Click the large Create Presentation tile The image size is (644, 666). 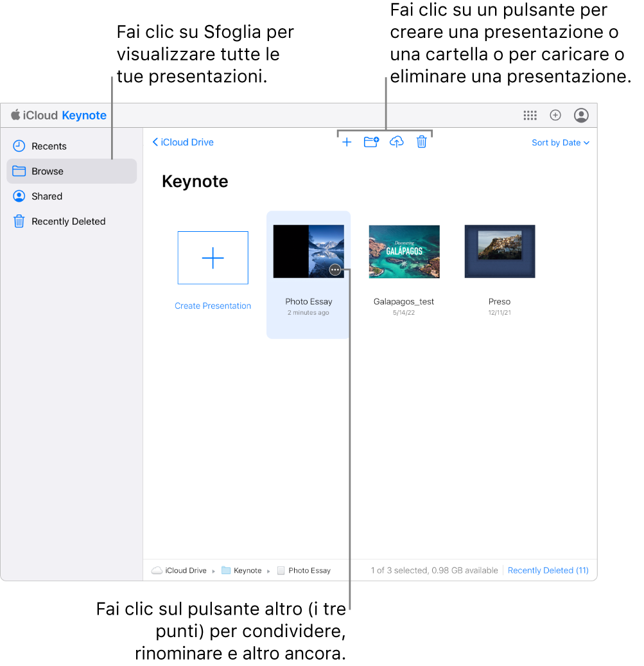click(x=213, y=258)
